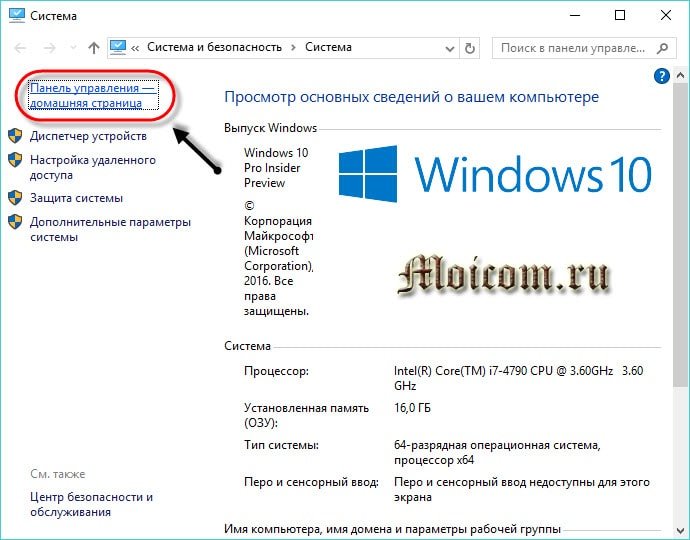
Task: Select the Система breadcrumb segment
Action: pos(328,47)
